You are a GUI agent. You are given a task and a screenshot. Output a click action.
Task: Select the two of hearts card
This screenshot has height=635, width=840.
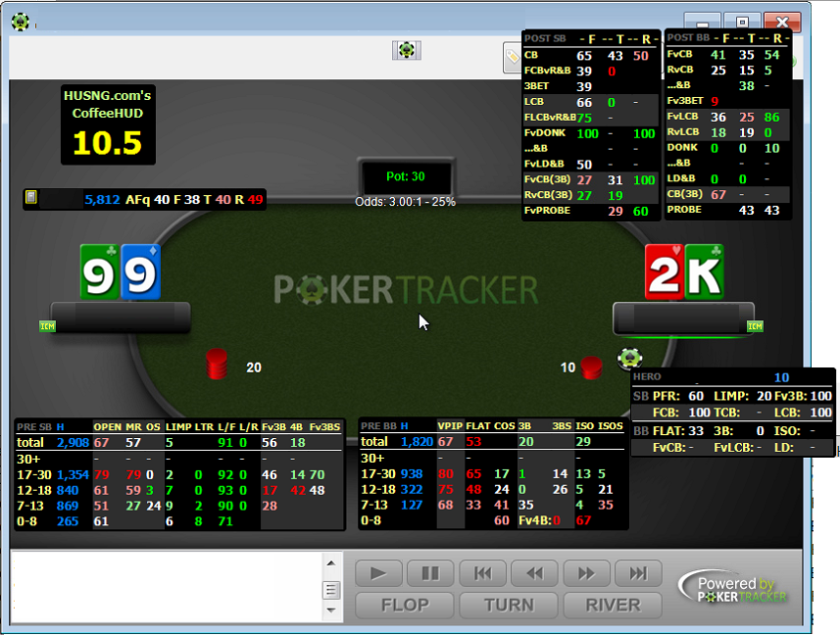[x=665, y=272]
